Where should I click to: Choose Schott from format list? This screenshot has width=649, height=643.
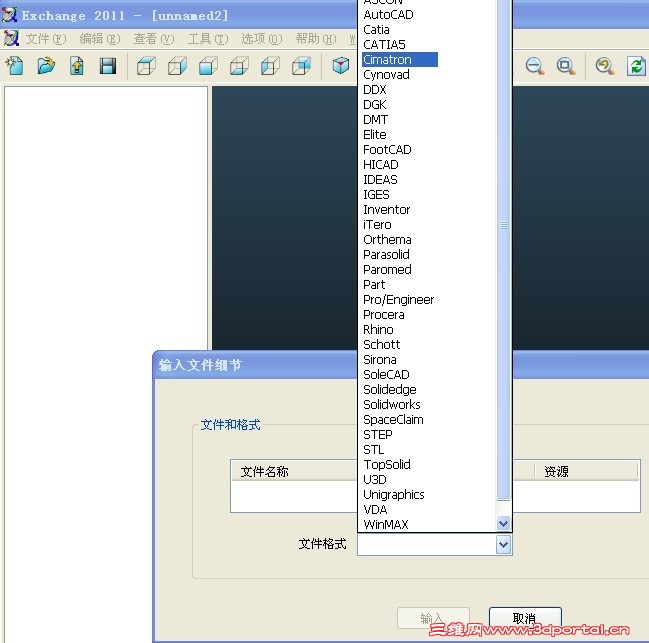pyautogui.click(x=381, y=345)
